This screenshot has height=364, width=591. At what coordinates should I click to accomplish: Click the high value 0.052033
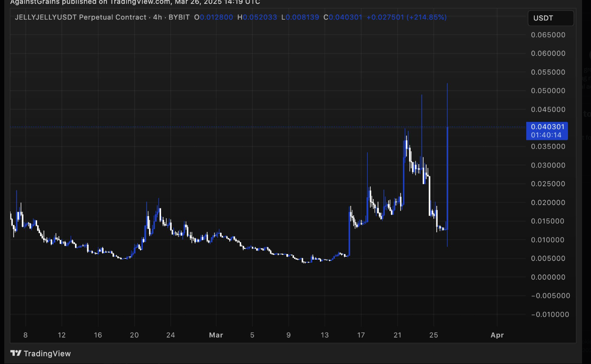[x=260, y=17]
